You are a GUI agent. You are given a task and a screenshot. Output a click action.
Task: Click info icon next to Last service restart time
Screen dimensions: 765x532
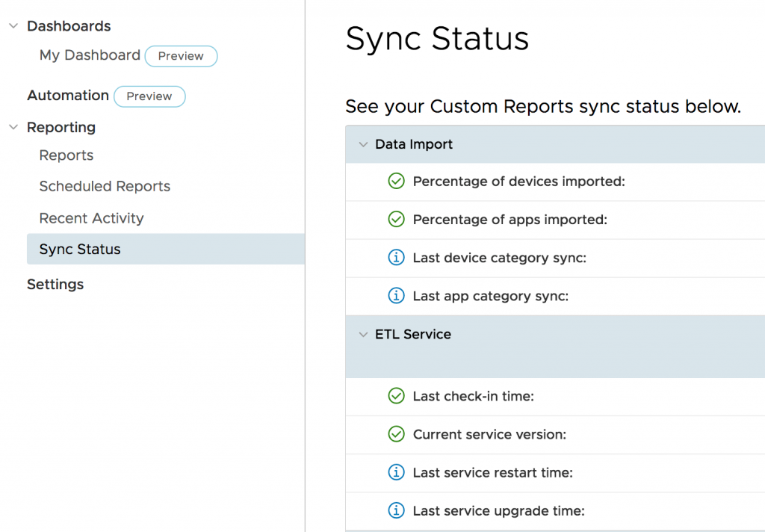(397, 473)
